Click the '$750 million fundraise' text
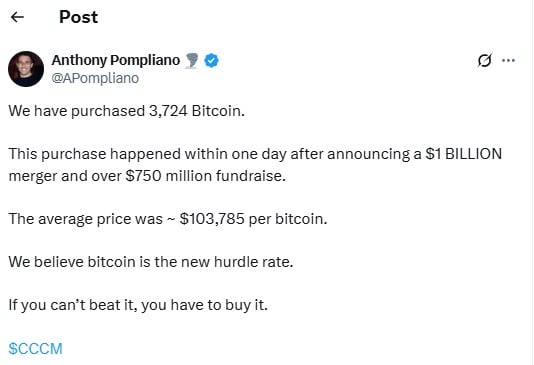 [205, 176]
